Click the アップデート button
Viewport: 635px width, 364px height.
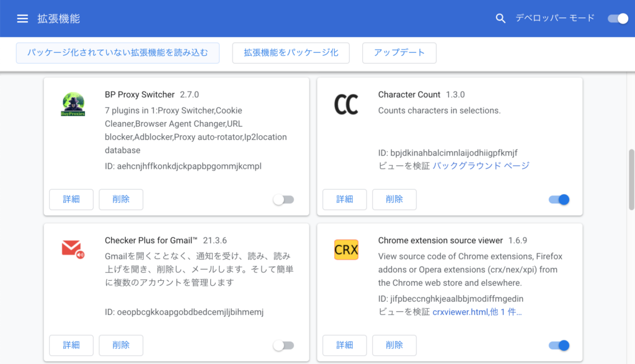click(399, 53)
